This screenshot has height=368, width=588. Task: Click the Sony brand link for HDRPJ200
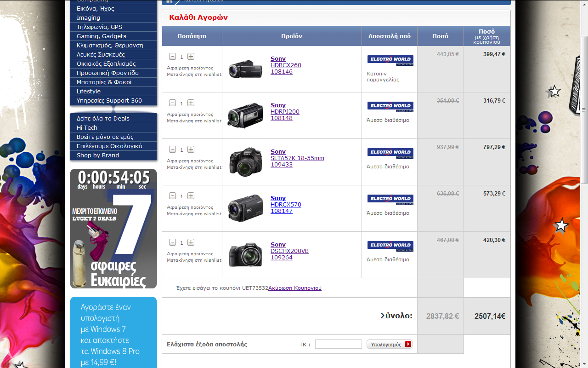[278, 105]
